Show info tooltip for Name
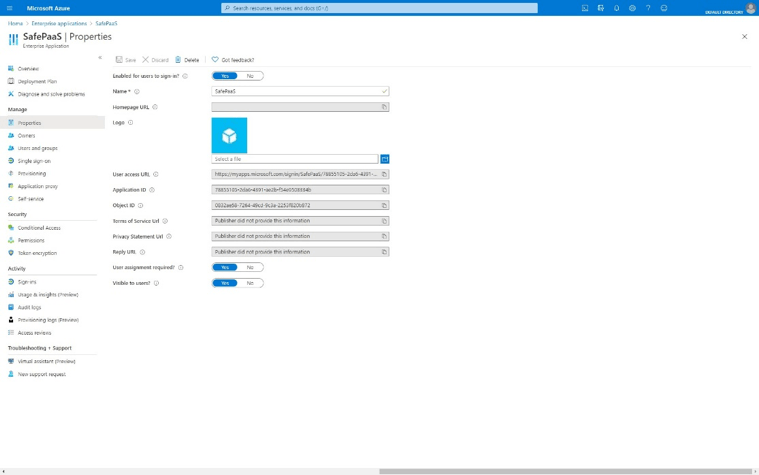This screenshot has width=759, height=475. point(137,92)
